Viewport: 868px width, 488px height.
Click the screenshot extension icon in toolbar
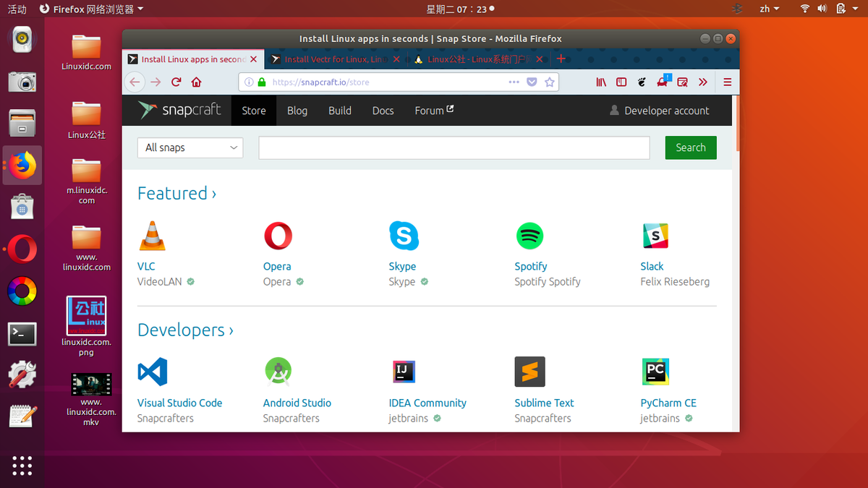pos(682,82)
